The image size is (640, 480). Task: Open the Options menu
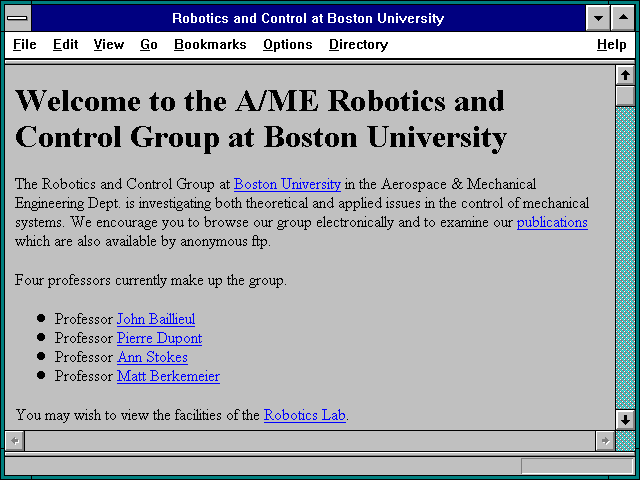[287, 44]
